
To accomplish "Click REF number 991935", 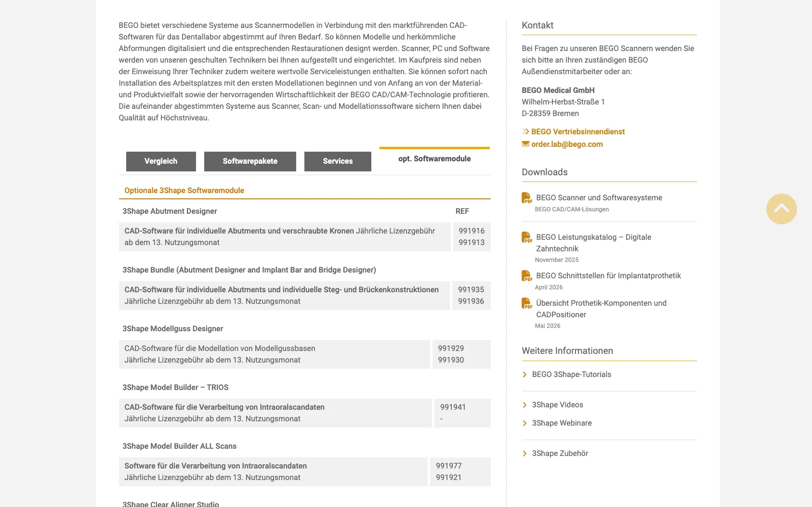I will click(471, 289).
